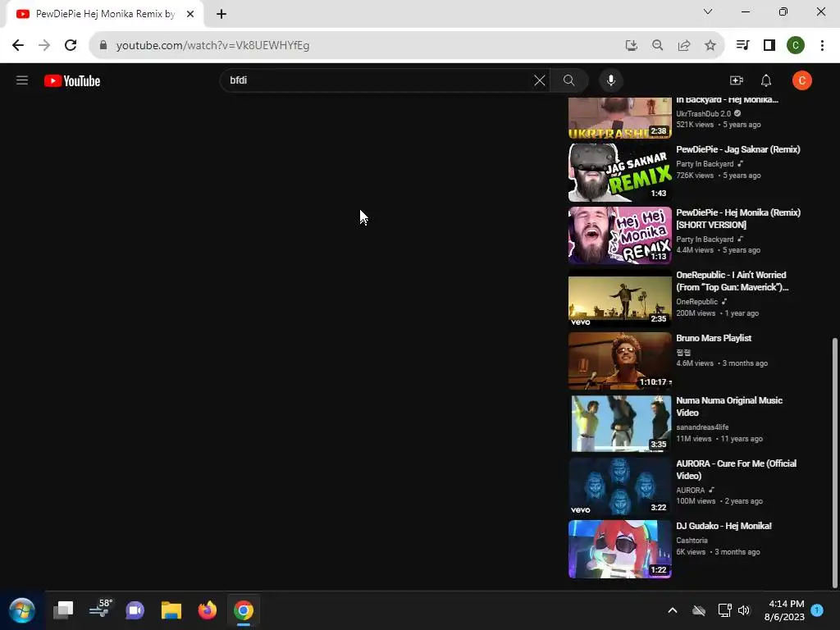840x630 pixels.
Task: Open AURORA Cure For Me thumbnail
Action: click(x=620, y=486)
